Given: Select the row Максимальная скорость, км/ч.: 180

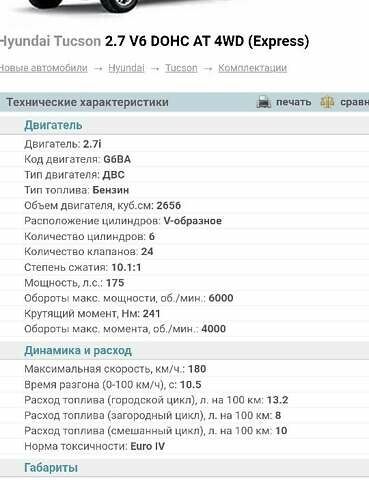Looking at the screenshot, I should coord(184,369).
